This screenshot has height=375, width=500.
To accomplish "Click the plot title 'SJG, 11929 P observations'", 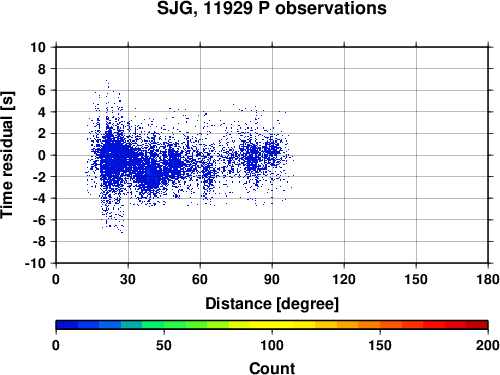I will [x=272, y=8].
